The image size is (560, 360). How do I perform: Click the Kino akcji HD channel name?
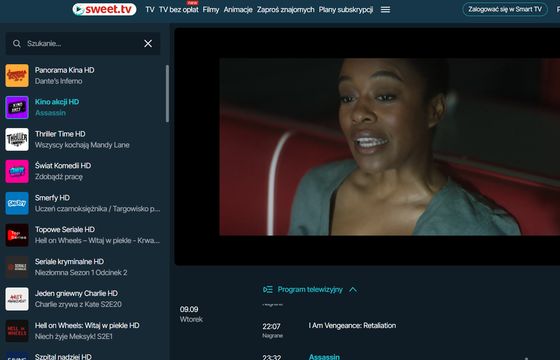pyautogui.click(x=57, y=102)
